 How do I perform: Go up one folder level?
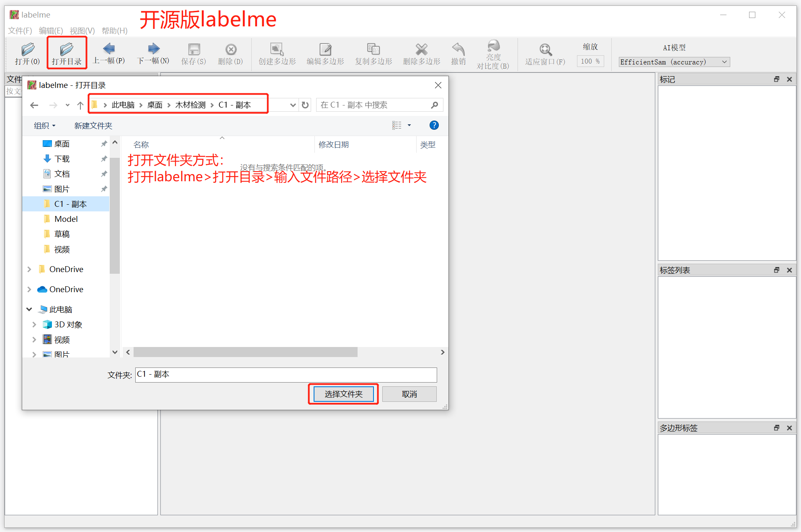80,105
